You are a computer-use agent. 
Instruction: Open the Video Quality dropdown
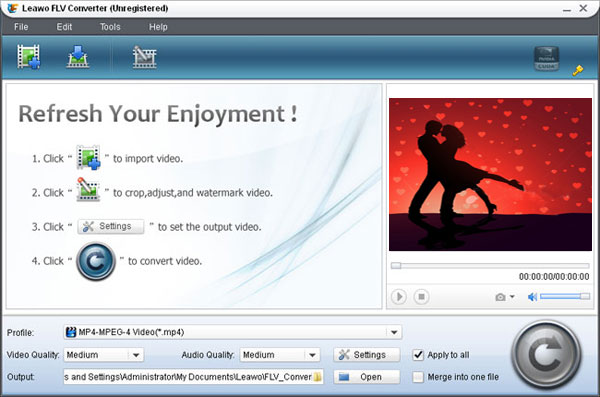[104, 355]
